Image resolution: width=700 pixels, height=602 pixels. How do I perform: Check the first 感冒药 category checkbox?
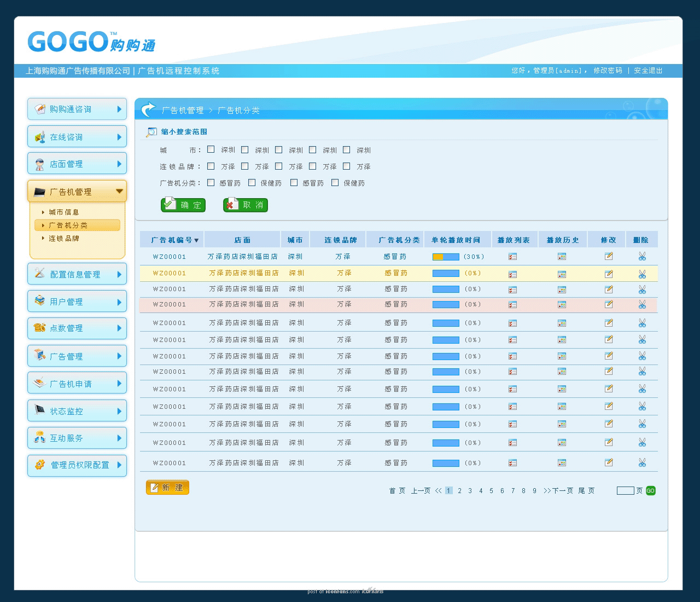pos(211,182)
